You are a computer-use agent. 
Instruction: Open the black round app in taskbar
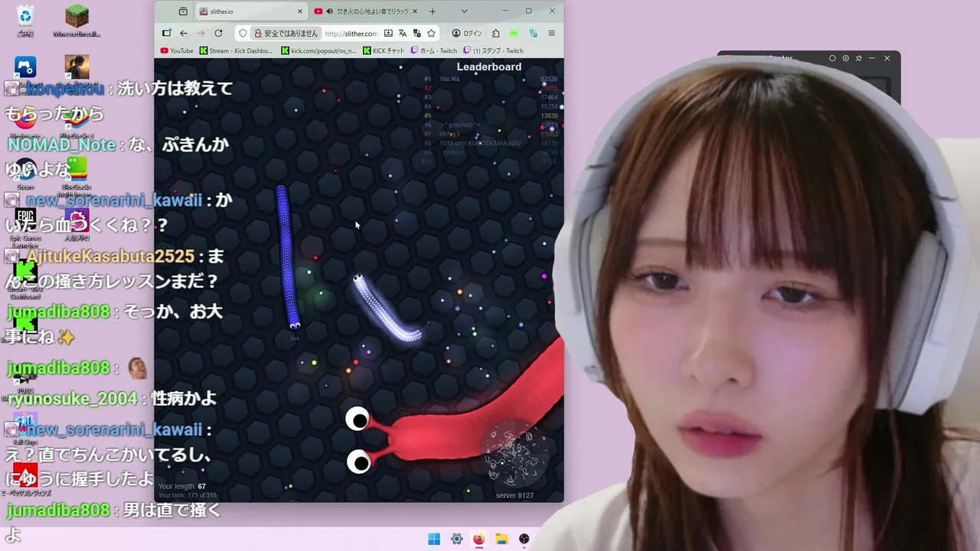[x=524, y=539]
